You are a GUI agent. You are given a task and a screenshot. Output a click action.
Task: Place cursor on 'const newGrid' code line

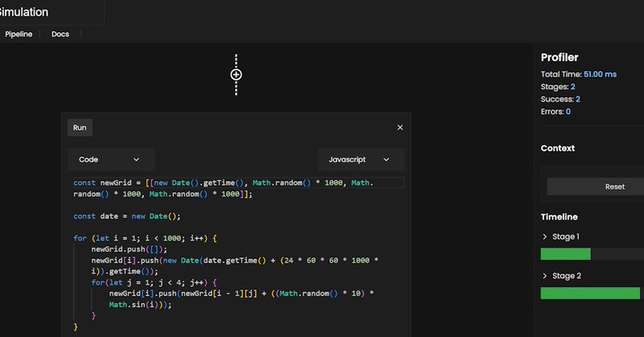[224, 183]
